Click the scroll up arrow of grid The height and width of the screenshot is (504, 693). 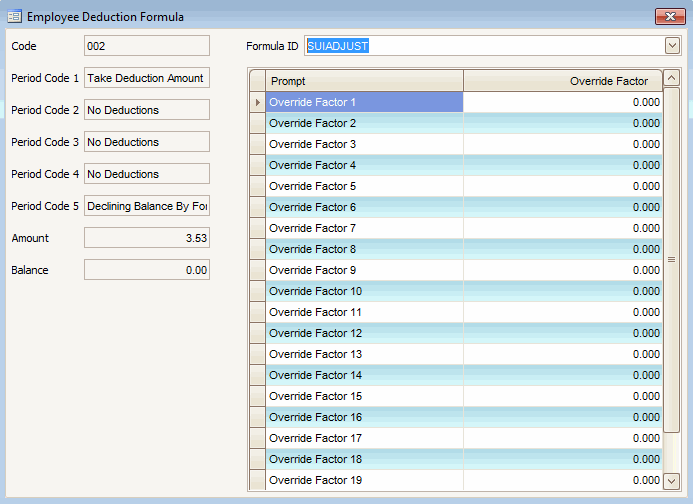[x=671, y=79]
